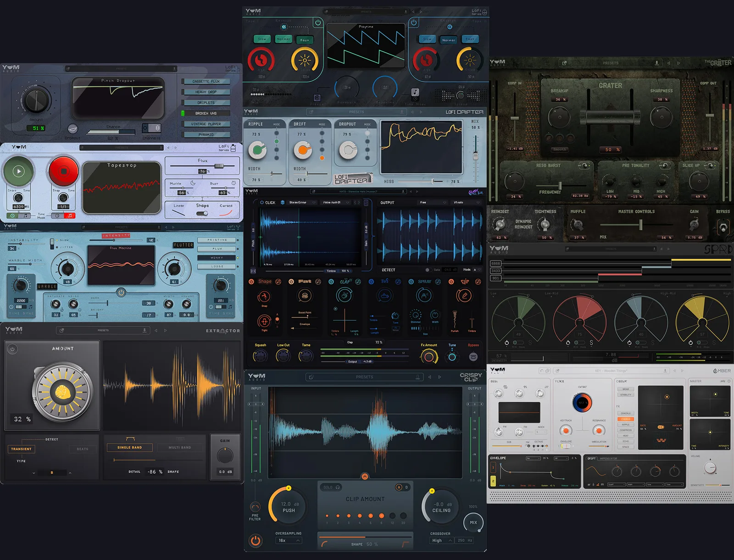734x560 pixels.
Task: Click the Beats detect button in Extractor
Action: pyautogui.click(x=83, y=449)
